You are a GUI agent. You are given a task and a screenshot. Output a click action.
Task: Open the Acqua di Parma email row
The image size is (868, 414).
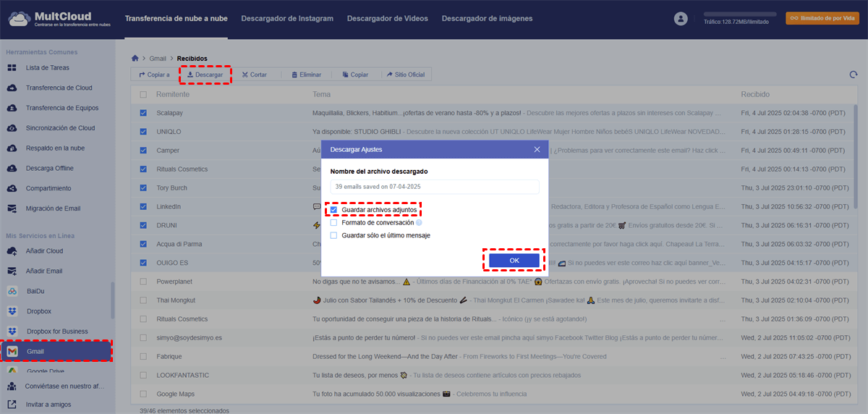pyautogui.click(x=492, y=244)
